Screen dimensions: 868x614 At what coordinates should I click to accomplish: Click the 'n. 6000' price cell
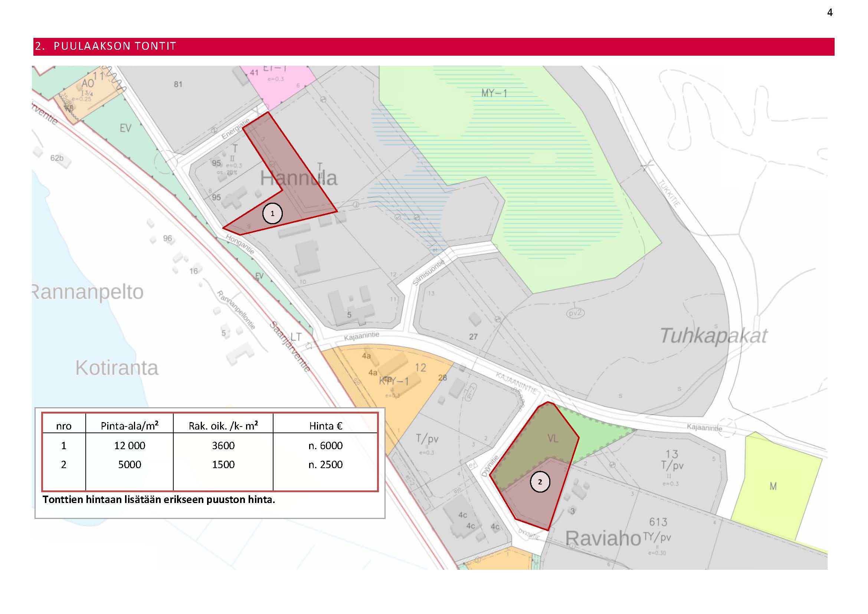point(325,445)
